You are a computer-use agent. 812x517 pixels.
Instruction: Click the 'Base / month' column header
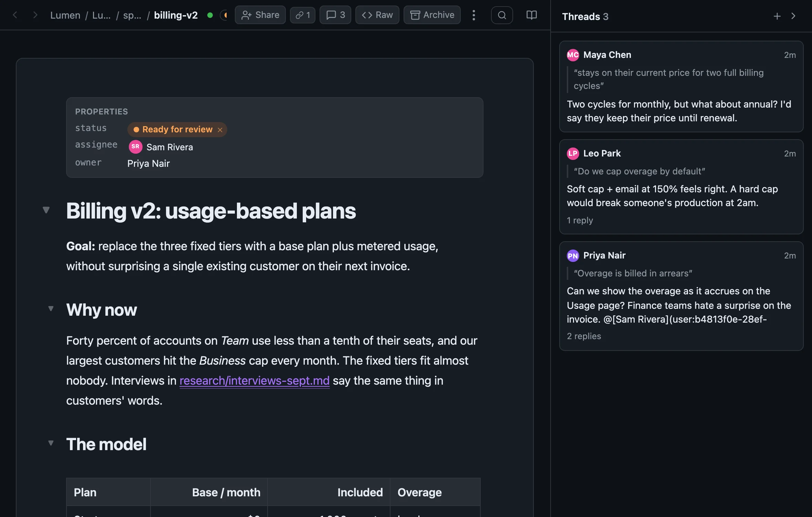click(x=209, y=492)
